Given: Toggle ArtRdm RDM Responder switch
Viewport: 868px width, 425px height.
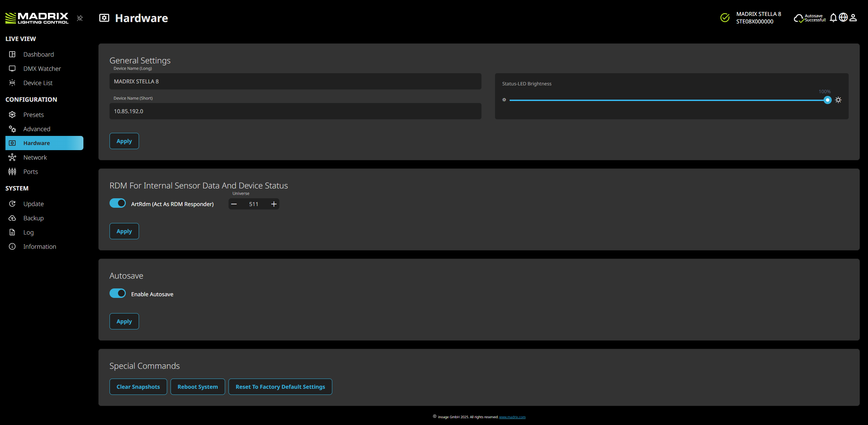Looking at the screenshot, I should (x=118, y=203).
